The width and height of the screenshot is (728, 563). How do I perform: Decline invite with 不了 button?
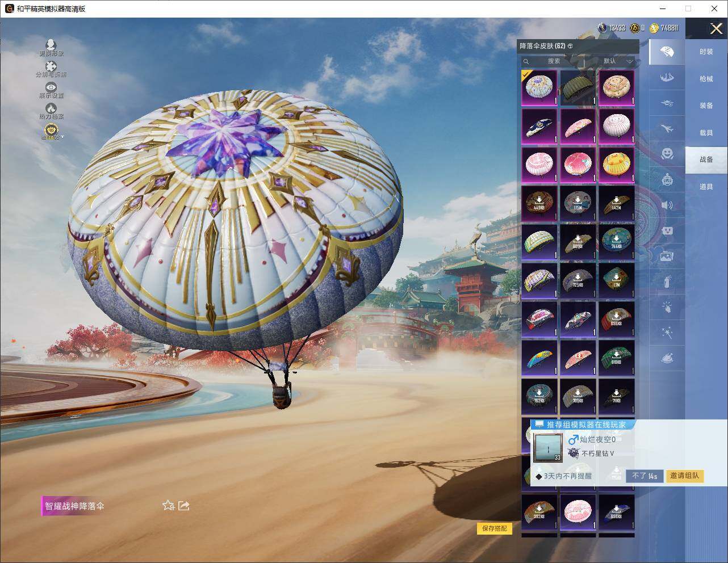[645, 476]
